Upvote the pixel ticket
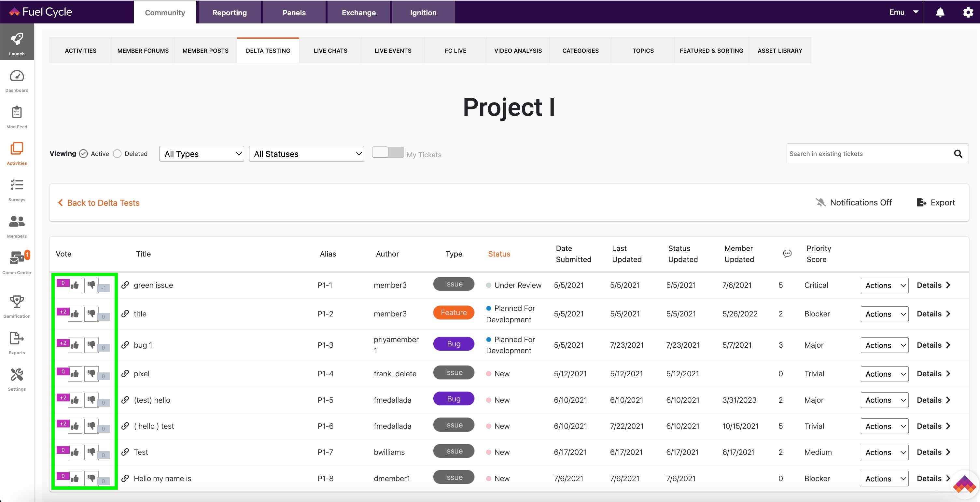This screenshot has height=502, width=980. pyautogui.click(x=75, y=373)
